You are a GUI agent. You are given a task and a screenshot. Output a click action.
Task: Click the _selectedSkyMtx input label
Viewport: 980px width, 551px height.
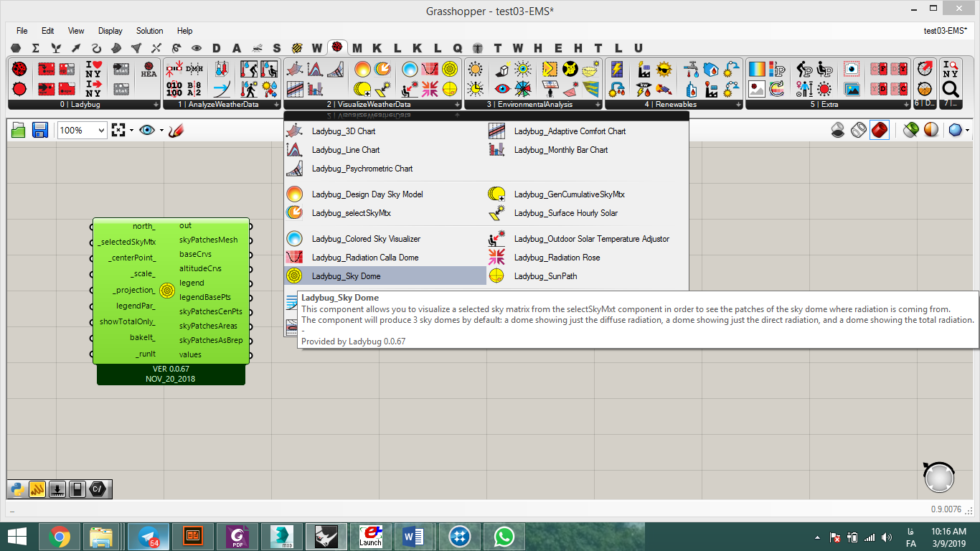[x=127, y=242]
